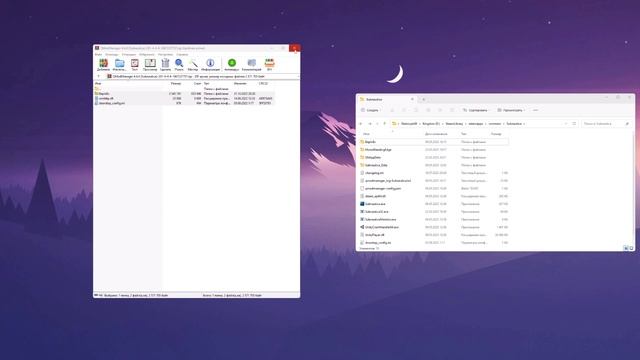Open the Wizard wand icon in WinRAR
Image resolution: width=640 pixels, height=360 pixels.
click(193, 64)
